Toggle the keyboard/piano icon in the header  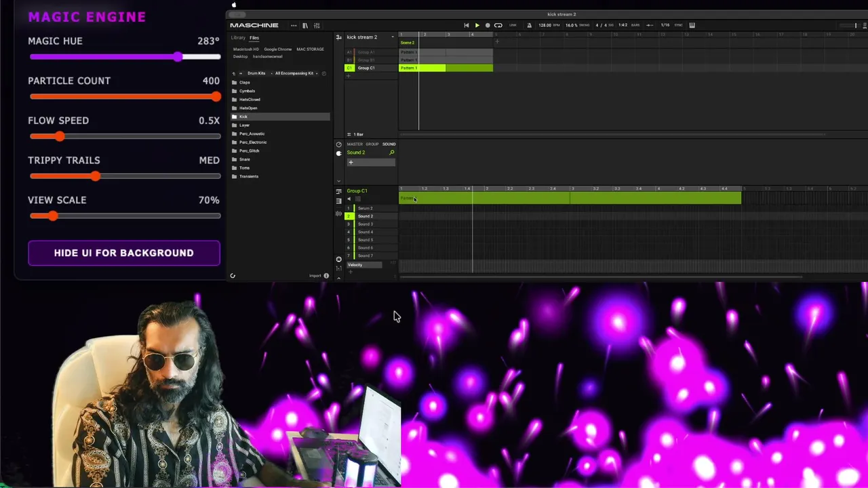(692, 25)
